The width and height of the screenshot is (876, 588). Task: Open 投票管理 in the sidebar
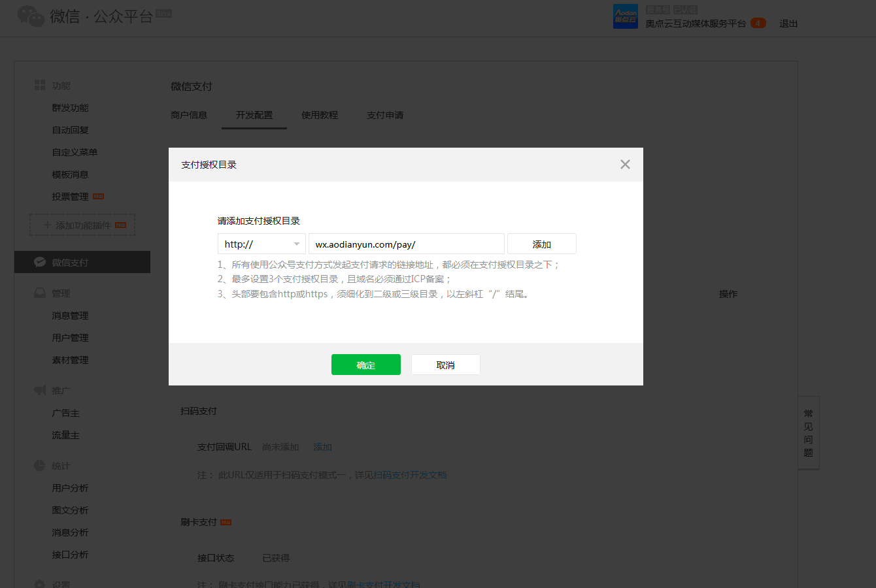(70, 197)
